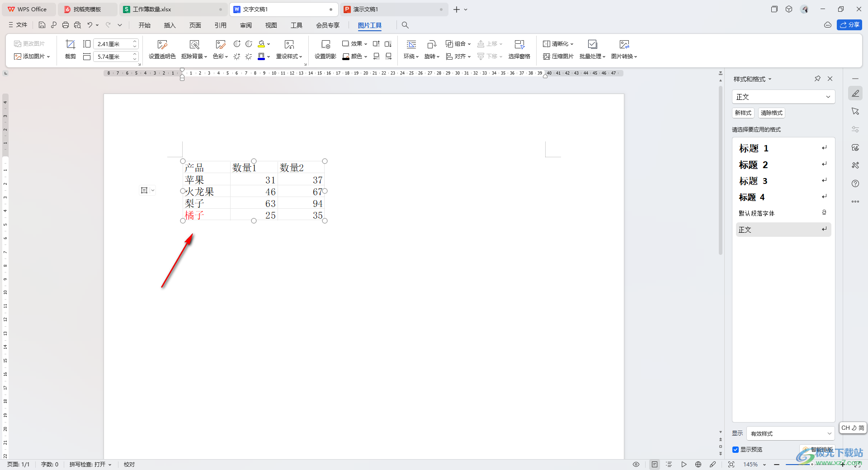Click the inserted table image in document

[254, 191]
